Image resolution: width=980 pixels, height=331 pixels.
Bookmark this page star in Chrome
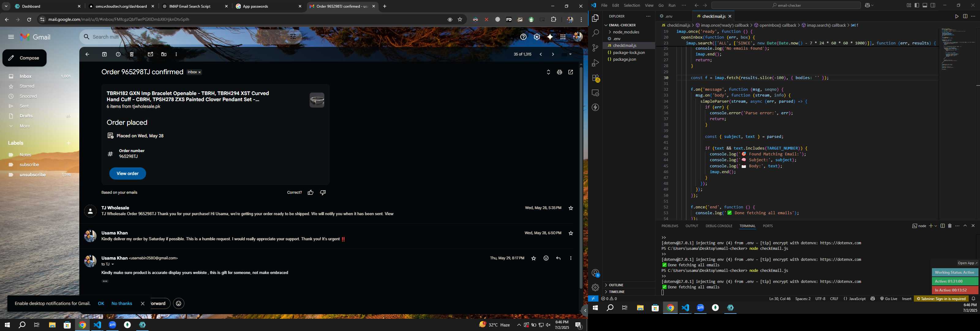click(x=460, y=19)
